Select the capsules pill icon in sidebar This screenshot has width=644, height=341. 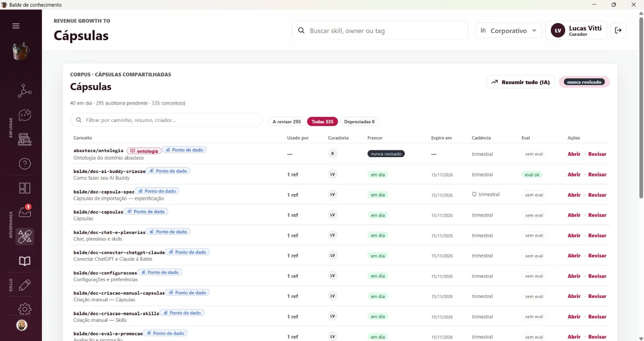point(25,237)
